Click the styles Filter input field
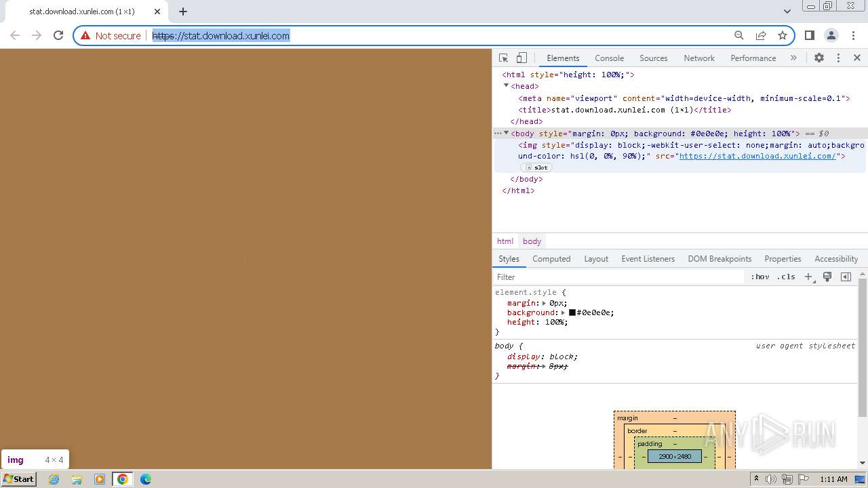Viewport: 868px width, 488px height. [x=618, y=277]
